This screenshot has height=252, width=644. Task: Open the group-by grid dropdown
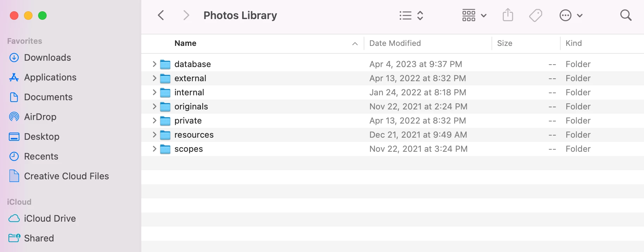[474, 15]
